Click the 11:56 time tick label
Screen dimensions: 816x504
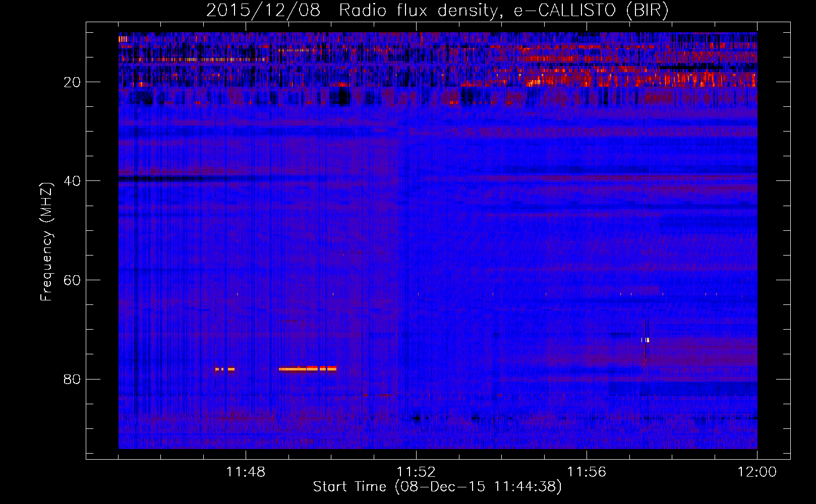[x=587, y=472]
